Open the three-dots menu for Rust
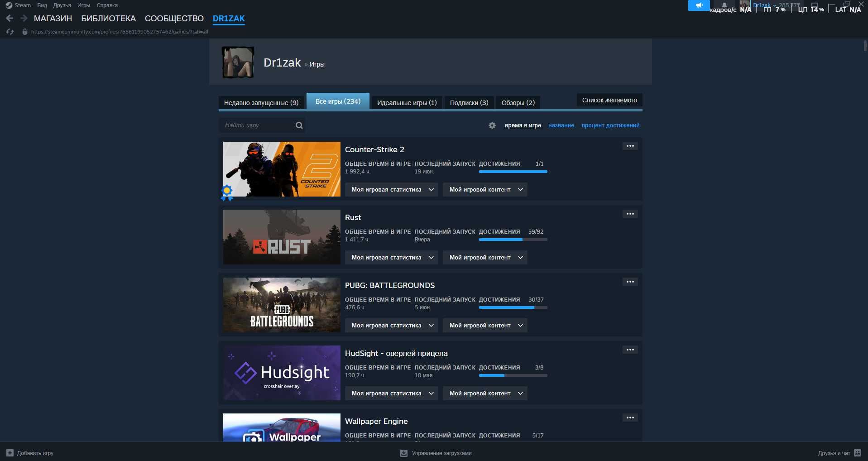868x461 pixels. coord(630,214)
